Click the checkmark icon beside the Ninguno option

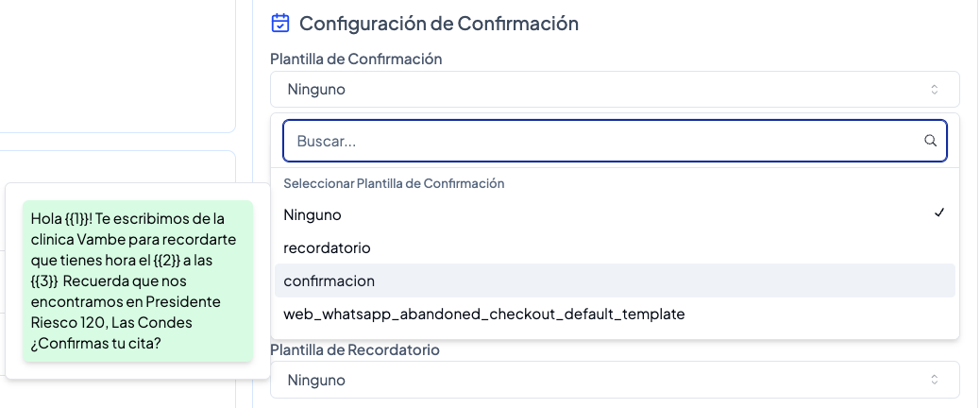(x=939, y=213)
